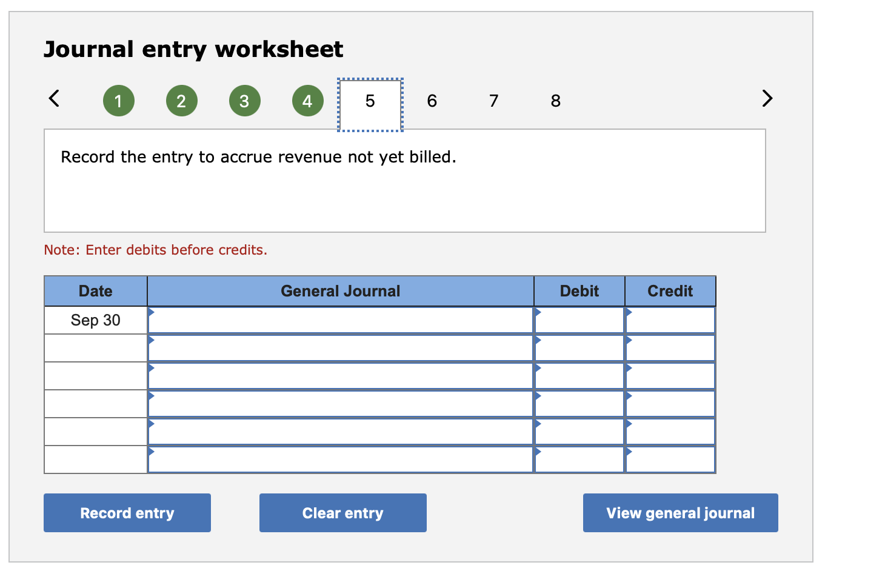Click the Clear entry button
This screenshot has height=588, width=885.
pyautogui.click(x=342, y=512)
